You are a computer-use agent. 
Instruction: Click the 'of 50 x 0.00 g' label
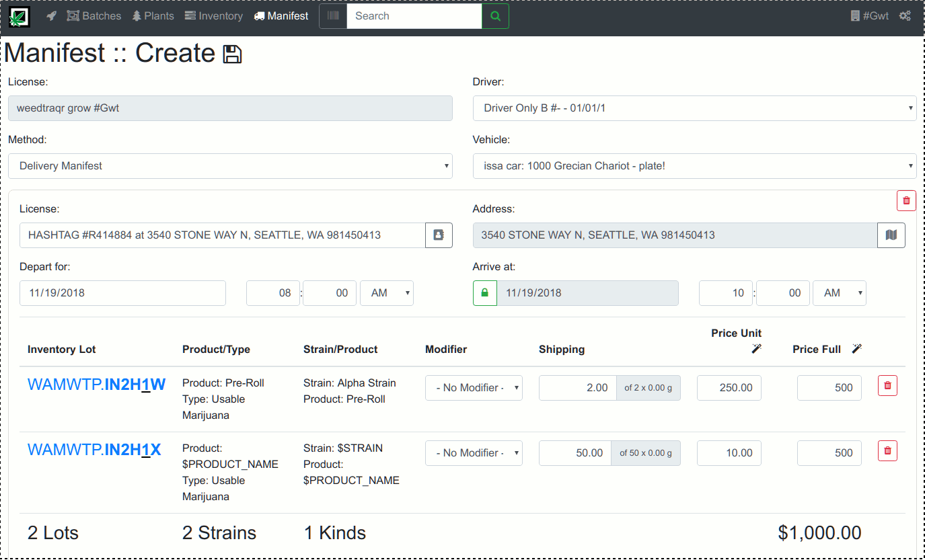tap(646, 453)
